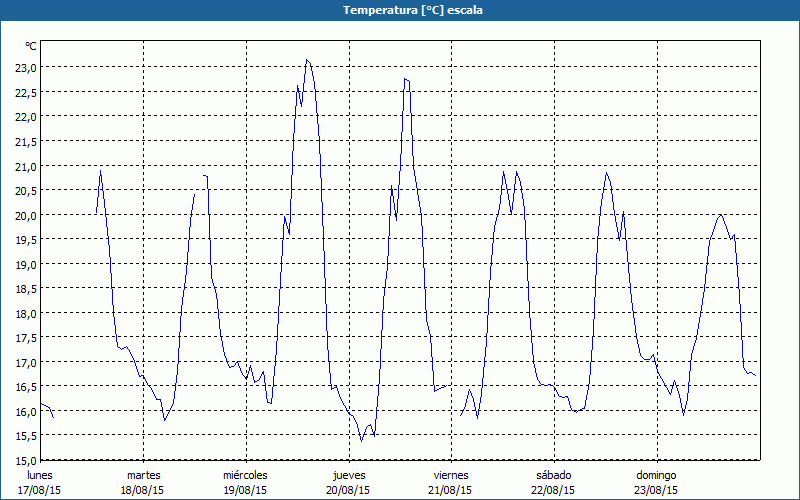Select the viernes 21/08/15 date label
The width and height of the screenshot is (800, 500).
point(450,482)
